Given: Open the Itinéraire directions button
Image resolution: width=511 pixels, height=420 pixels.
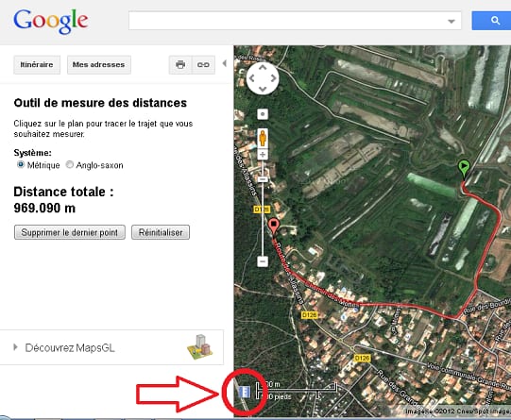Looking at the screenshot, I should click(x=37, y=65).
